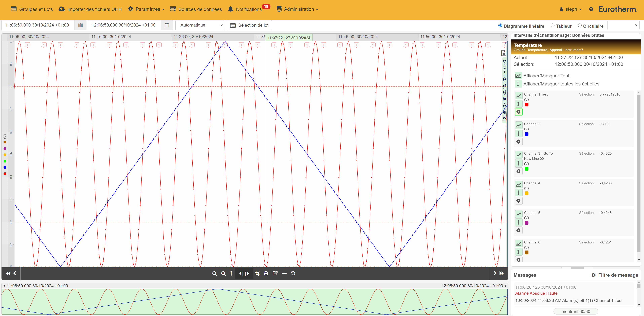This screenshot has height=316, width=644.
Task: Click the crop selection icon
Action: pyautogui.click(x=257, y=273)
